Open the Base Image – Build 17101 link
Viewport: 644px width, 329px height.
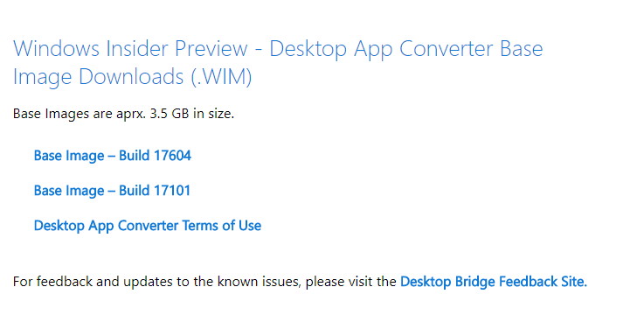[112, 191]
